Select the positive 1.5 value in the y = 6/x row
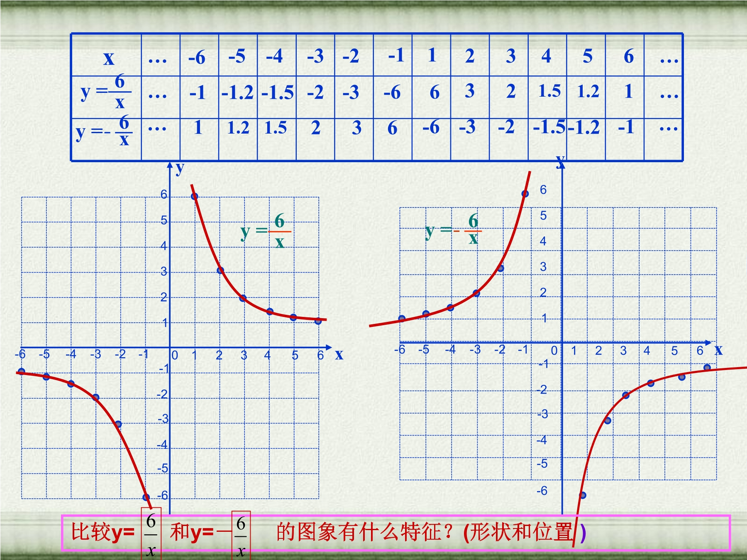The height and width of the screenshot is (560, 747). pyautogui.click(x=549, y=91)
